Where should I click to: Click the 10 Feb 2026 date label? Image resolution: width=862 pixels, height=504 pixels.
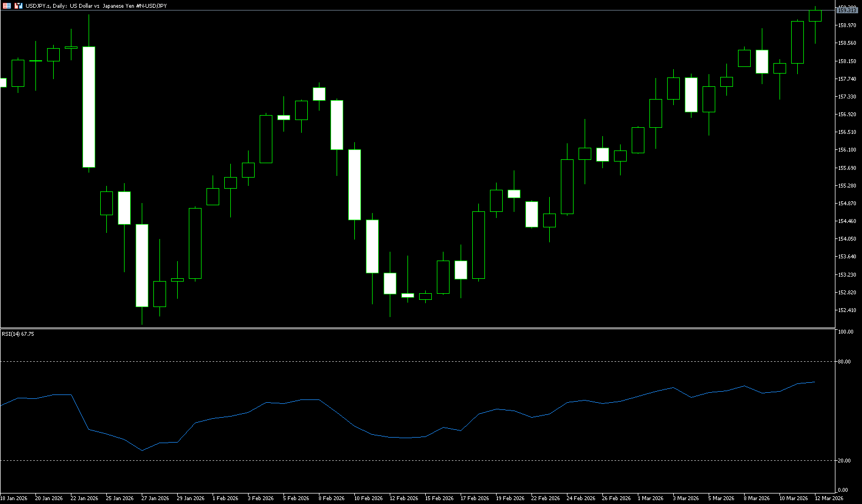pos(368,498)
